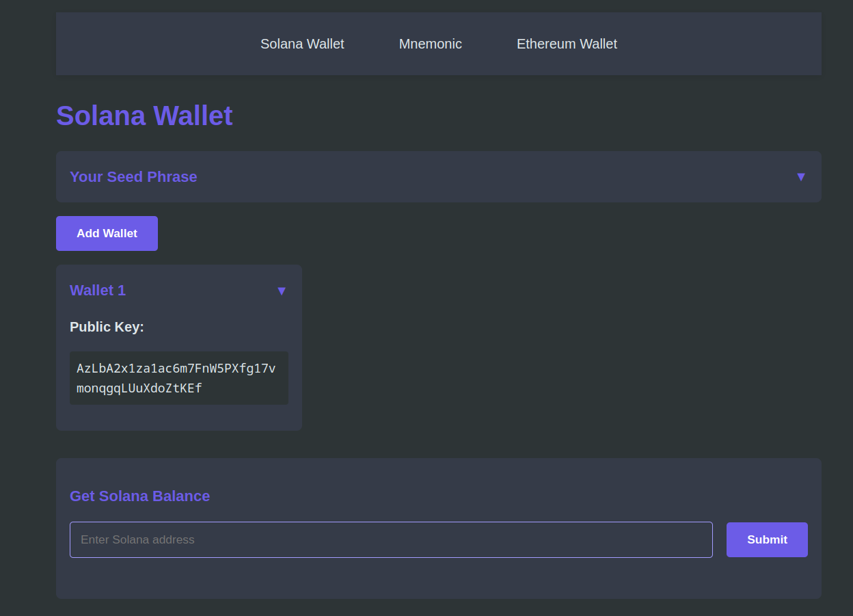
Task: Click the Your Seed Phrase heading
Action: pyautogui.click(x=133, y=176)
